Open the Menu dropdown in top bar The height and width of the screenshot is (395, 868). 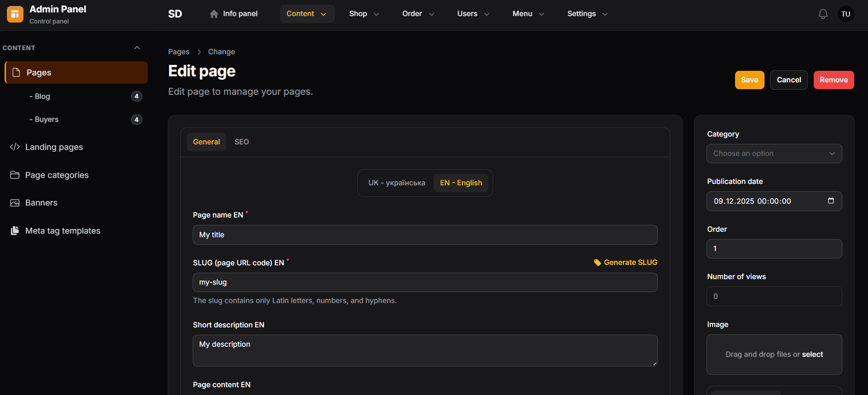pyautogui.click(x=528, y=14)
